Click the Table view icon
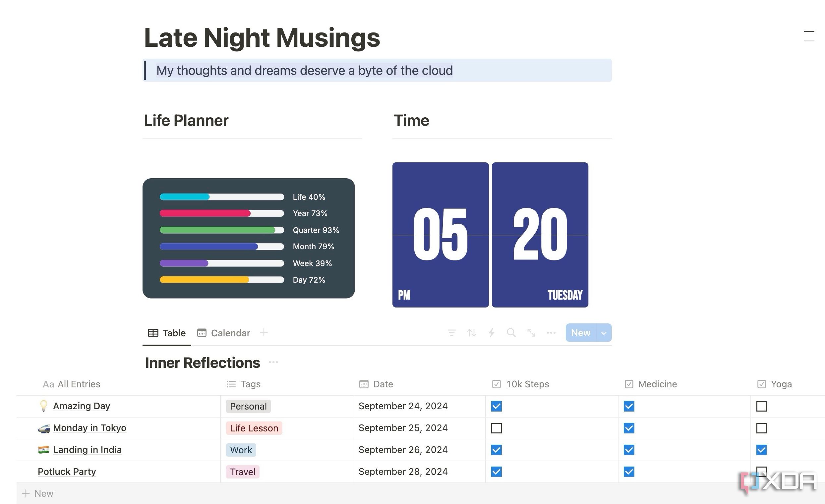 (x=152, y=333)
